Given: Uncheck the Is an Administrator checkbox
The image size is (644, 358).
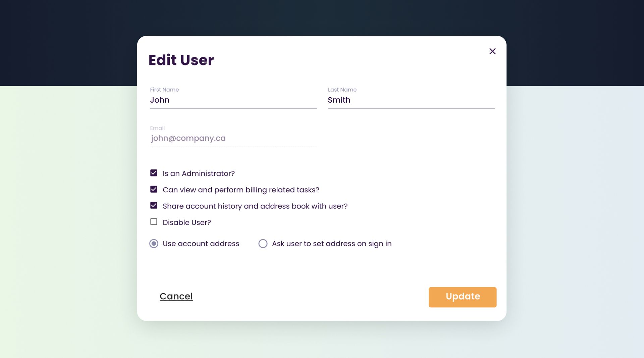Looking at the screenshot, I should (x=154, y=173).
